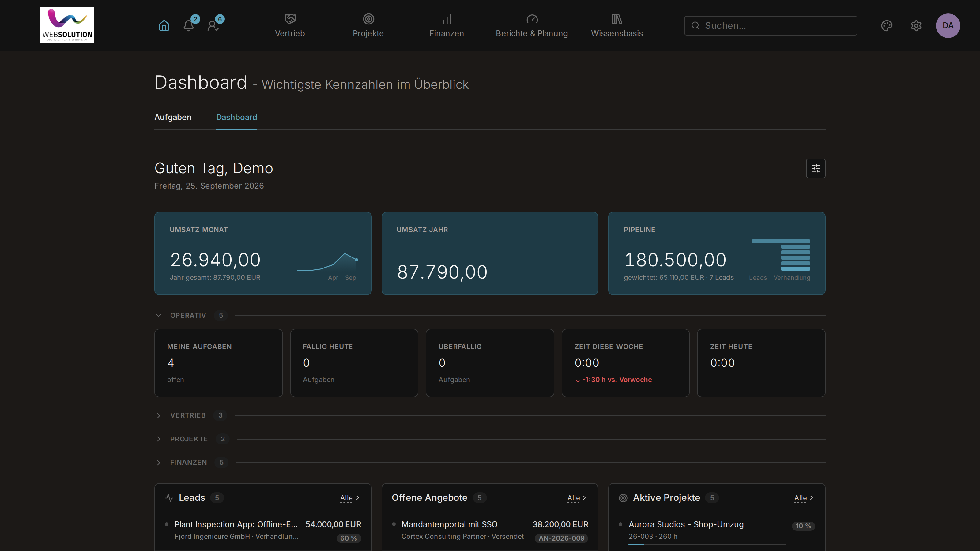Select the Dashboard tab
Image resolution: width=980 pixels, height=551 pixels.
(x=236, y=117)
